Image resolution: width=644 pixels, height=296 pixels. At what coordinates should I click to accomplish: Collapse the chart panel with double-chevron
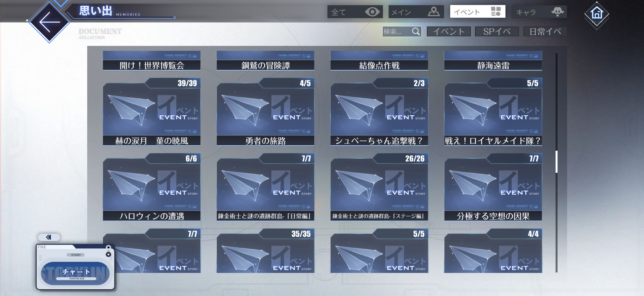(x=49, y=237)
